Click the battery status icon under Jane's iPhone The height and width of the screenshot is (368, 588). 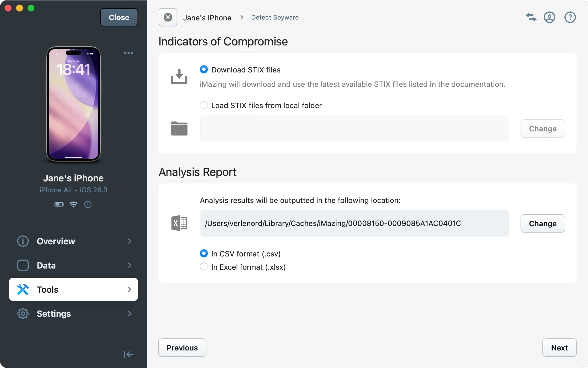pyautogui.click(x=59, y=204)
